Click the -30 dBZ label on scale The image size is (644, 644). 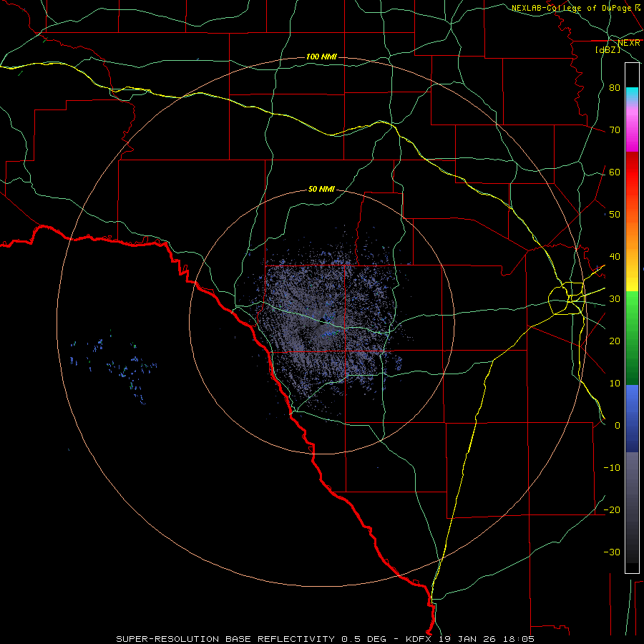tap(612, 552)
